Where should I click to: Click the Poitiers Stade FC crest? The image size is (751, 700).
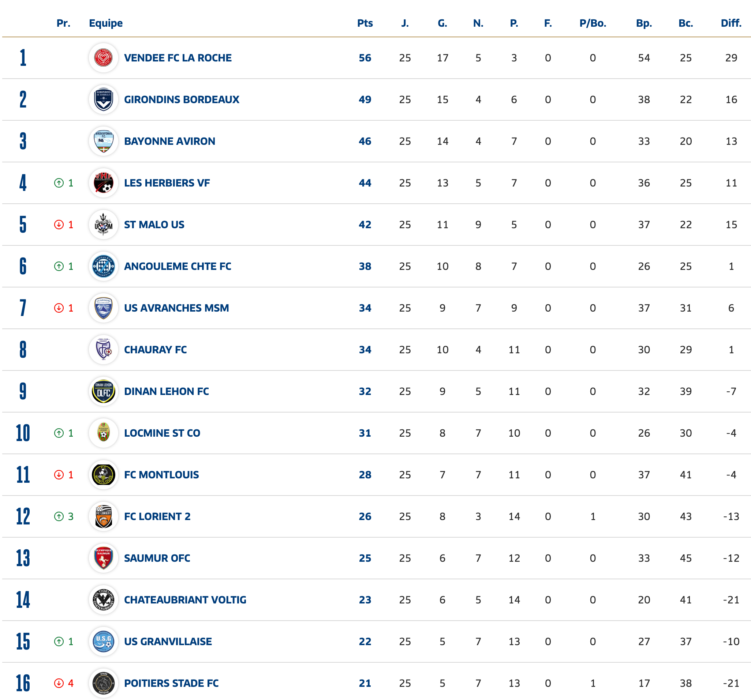pyautogui.click(x=104, y=684)
